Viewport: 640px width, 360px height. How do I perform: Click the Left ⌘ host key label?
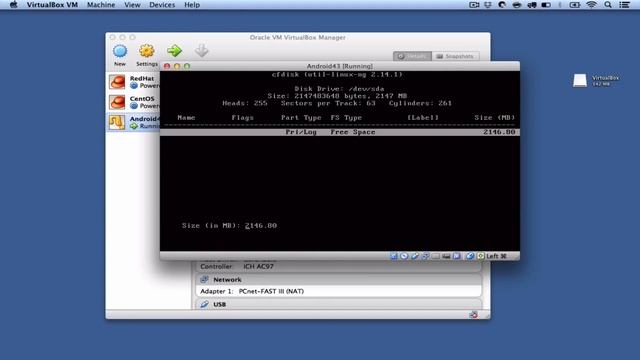pyautogui.click(x=496, y=256)
